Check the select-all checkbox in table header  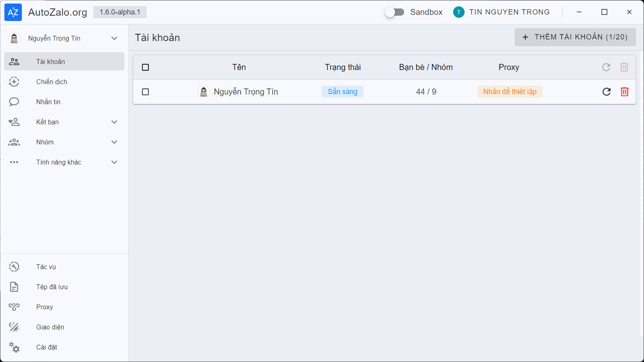pos(145,67)
